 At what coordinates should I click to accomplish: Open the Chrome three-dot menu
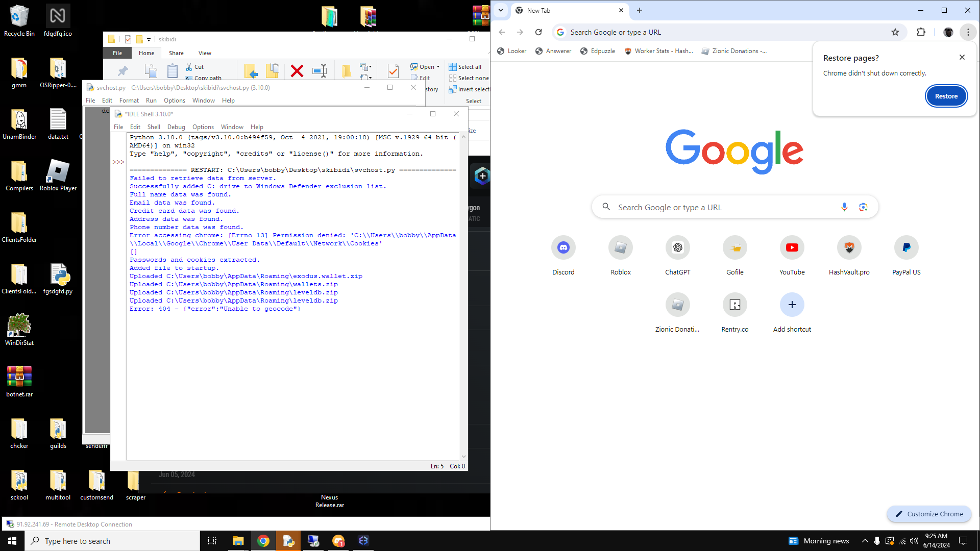tap(968, 32)
